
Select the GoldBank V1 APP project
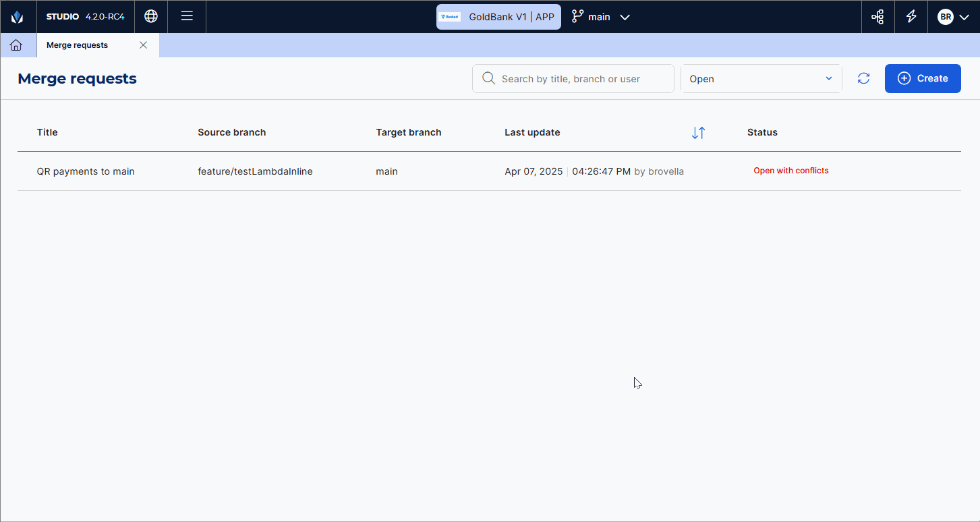coord(498,17)
